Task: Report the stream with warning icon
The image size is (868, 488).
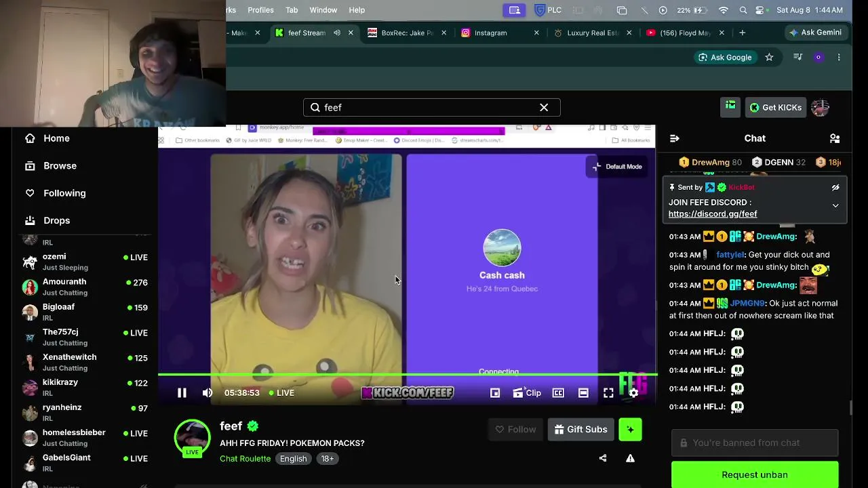Action: [x=630, y=458]
